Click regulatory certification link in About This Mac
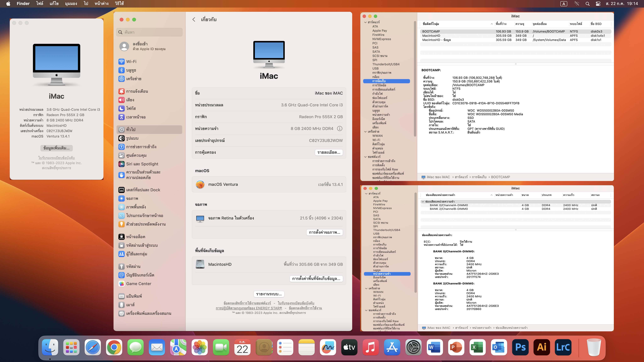Viewport: 644px width, 362px height. point(56,158)
